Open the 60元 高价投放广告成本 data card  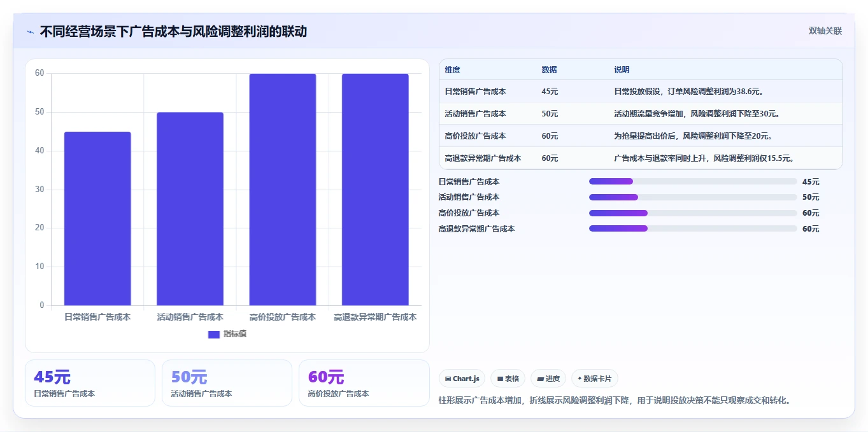click(x=364, y=383)
